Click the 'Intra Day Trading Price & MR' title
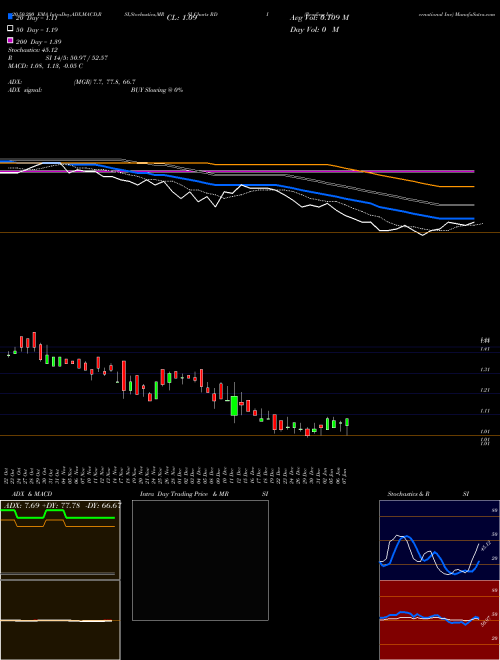The width and height of the screenshot is (500, 660). tap(184, 494)
